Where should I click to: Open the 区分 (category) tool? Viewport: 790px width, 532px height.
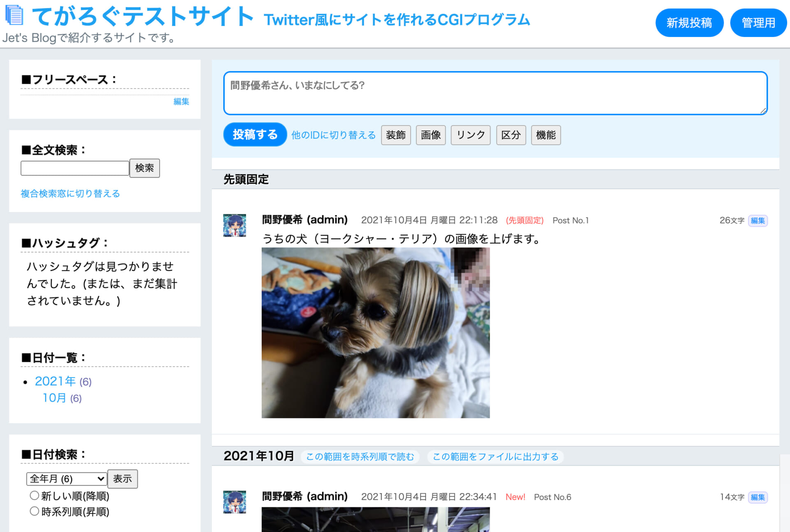511,135
